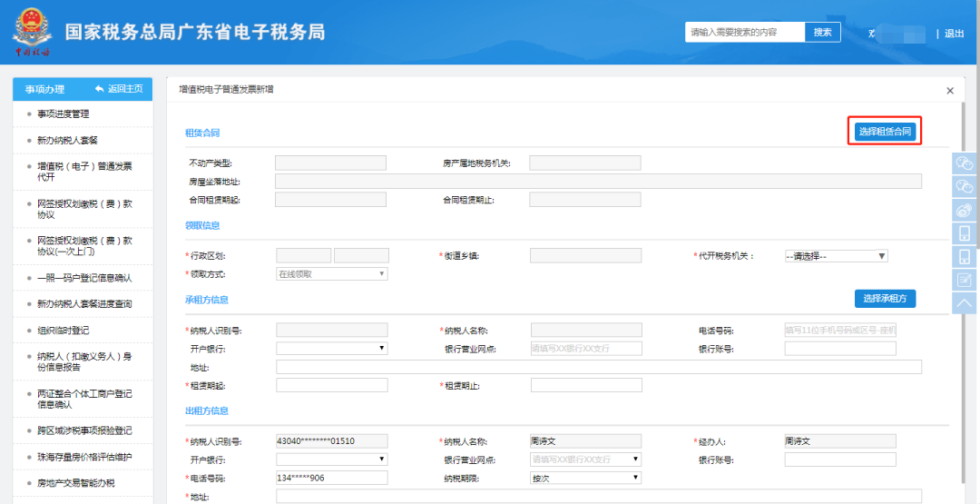The width and height of the screenshot is (980, 504).
Task: Click the lessee's 电话号码 field
Action: [x=840, y=331]
